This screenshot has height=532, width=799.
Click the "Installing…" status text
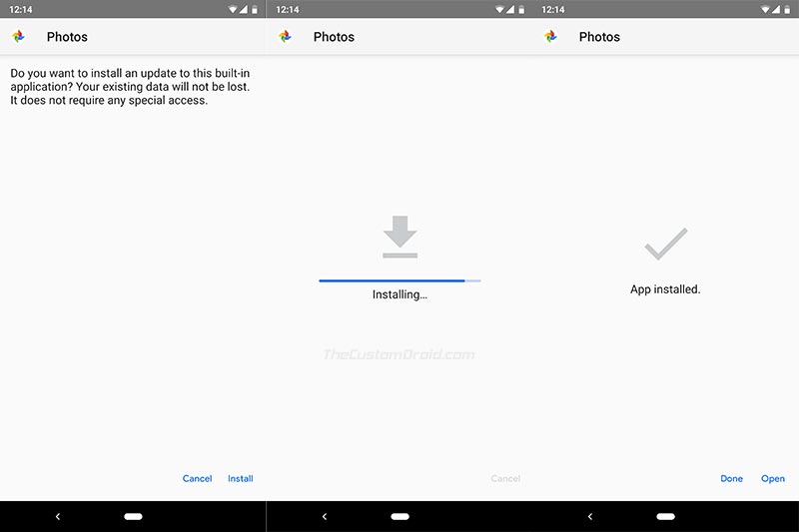pyautogui.click(x=399, y=295)
